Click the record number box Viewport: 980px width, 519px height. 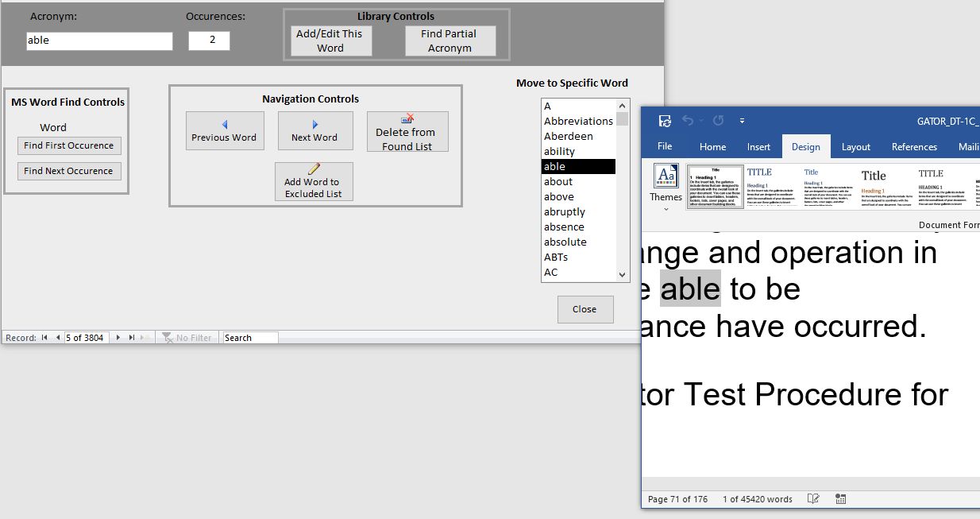(87, 338)
